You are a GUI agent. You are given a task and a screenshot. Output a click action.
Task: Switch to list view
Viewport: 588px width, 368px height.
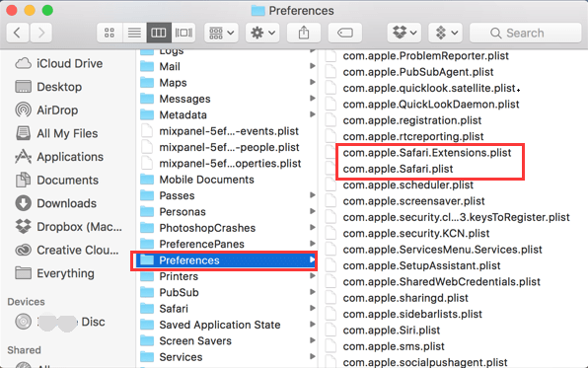tap(134, 33)
